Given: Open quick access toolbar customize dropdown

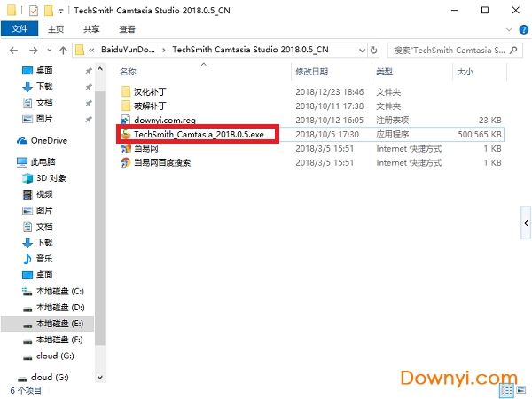Looking at the screenshot, I should pos(60,12).
